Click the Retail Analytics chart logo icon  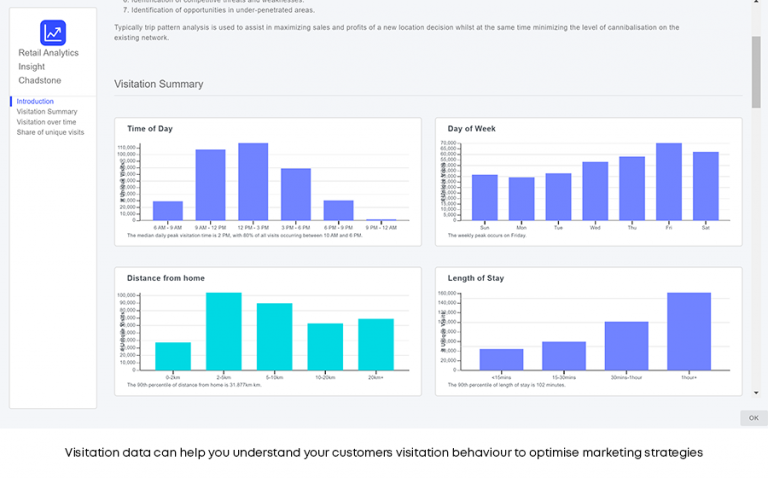tap(53, 32)
